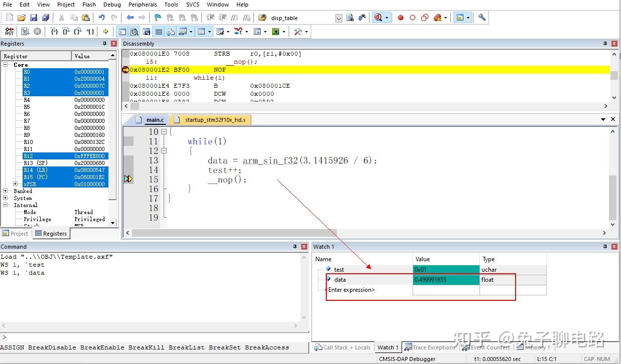621x364 pixels.
Task: Click Run to Cursor Line icon
Action: [x=90, y=31]
